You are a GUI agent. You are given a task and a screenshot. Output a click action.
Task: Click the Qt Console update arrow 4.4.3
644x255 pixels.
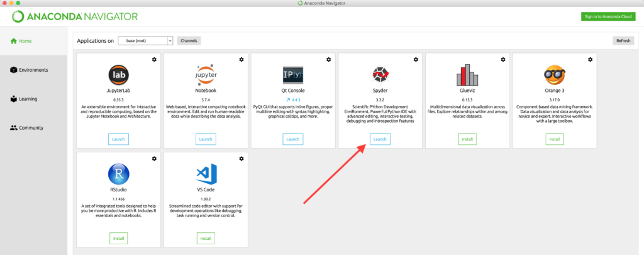click(293, 99)
